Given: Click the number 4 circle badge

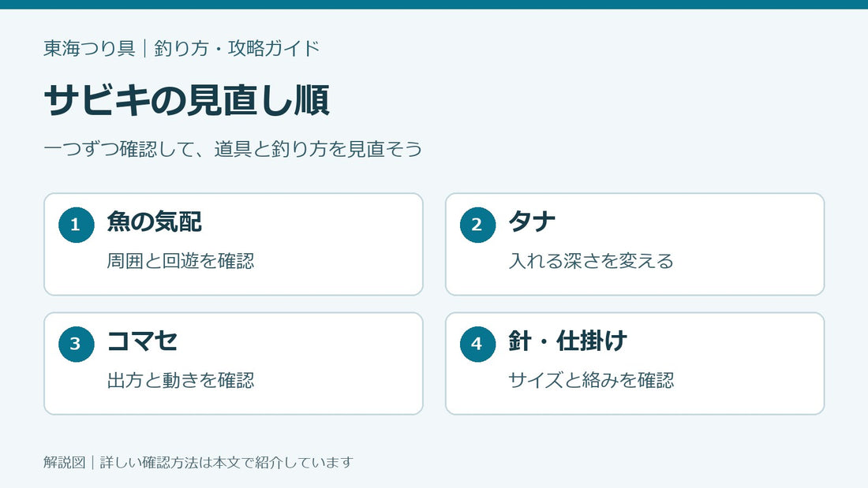Looking at the screenshot, I should [477, 345].
